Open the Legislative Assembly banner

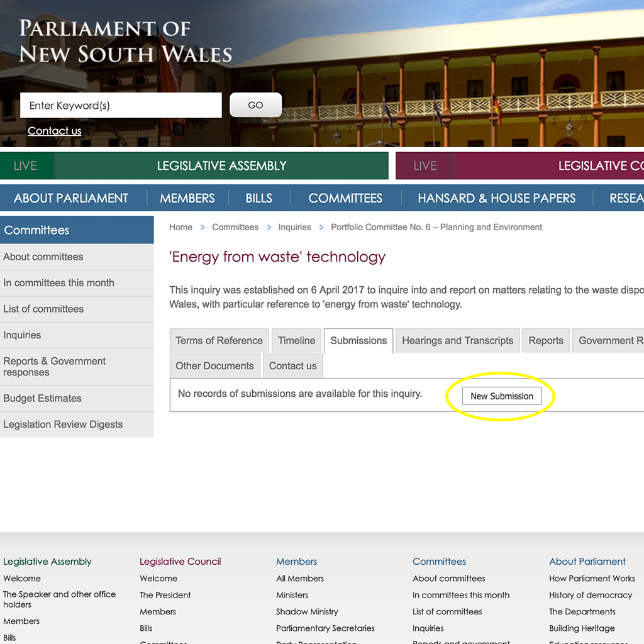222,165
